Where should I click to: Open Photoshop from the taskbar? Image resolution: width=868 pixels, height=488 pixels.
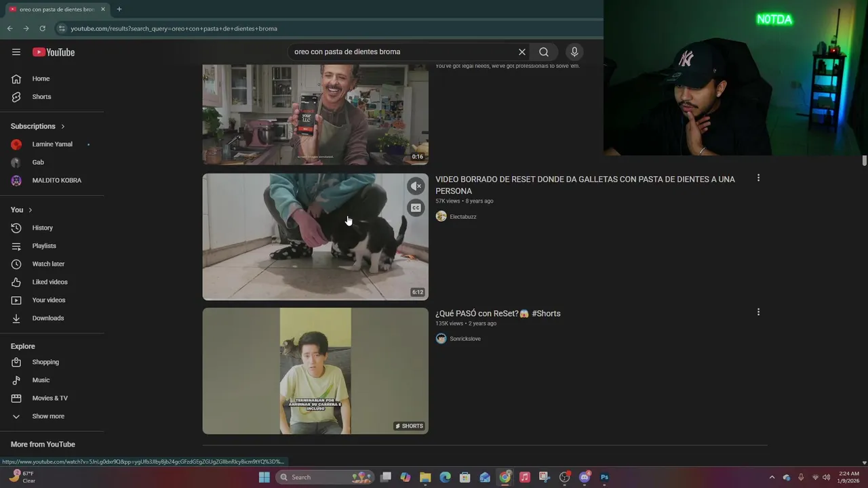tap(605, 477)
